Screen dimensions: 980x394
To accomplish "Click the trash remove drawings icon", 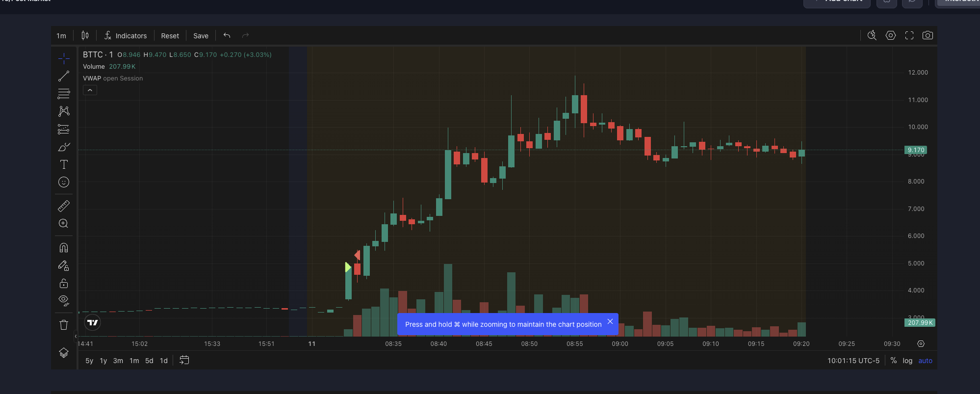I will coord(64,325).
